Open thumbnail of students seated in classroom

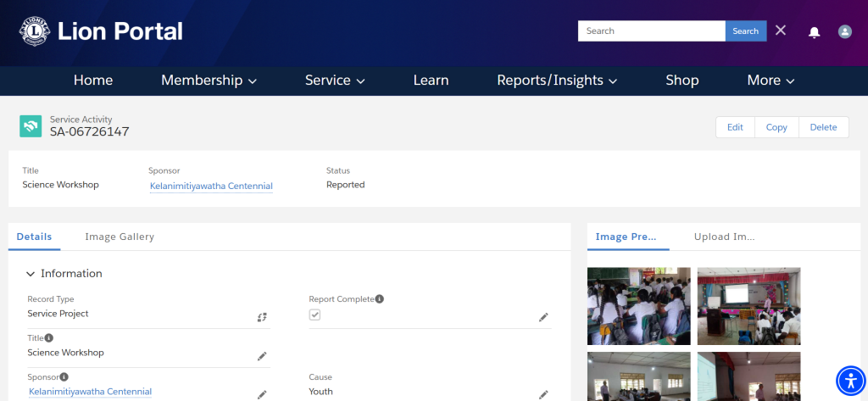coord(639,306)
